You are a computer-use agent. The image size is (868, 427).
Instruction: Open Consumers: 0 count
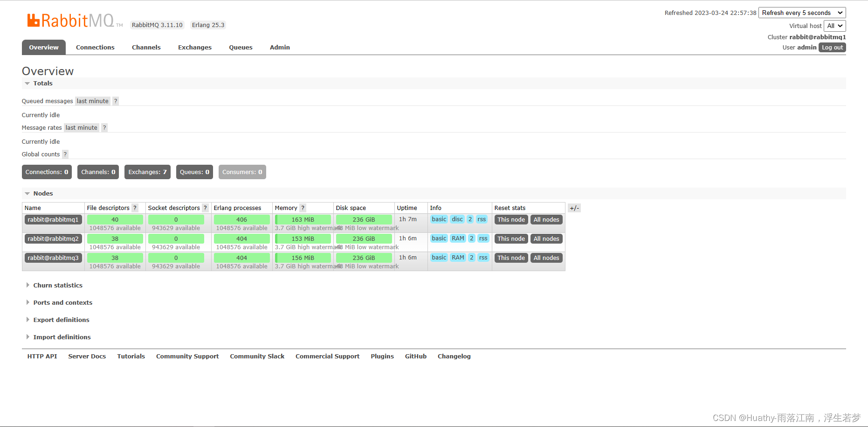point(242,172)
